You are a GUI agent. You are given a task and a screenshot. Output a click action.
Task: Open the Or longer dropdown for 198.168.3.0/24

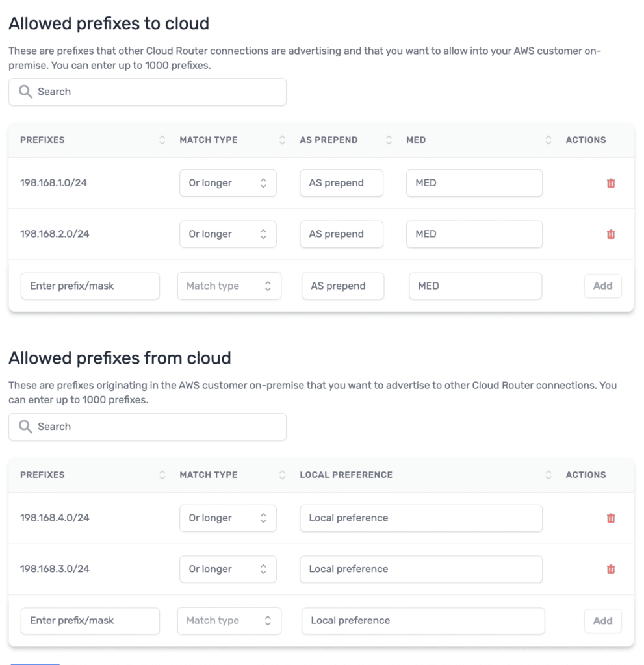[227, 569]
